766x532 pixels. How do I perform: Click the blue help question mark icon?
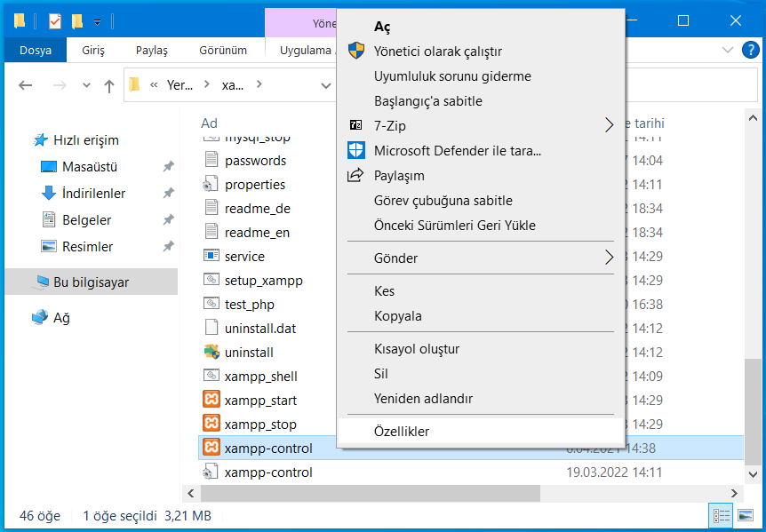click(750, 50)
